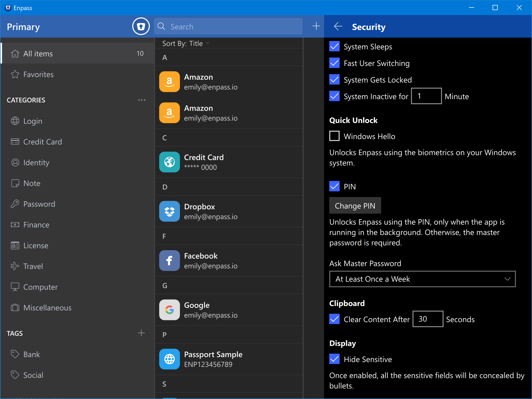The image size is (532, 399).
Task: Click clipboard seconds field showing 30
Action: tap(428, 319)
